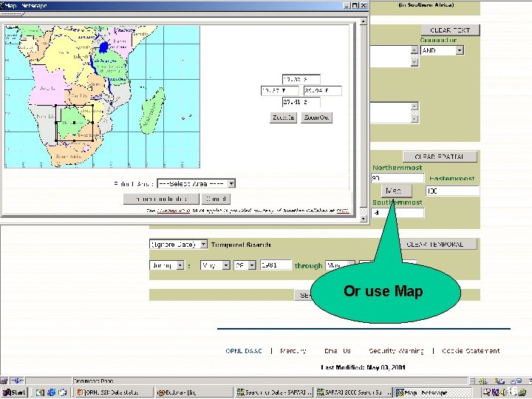Viewport: 532px width, 399px height.
Task: Click the east longitude field ending in E
Action: [x=322, y=91]
